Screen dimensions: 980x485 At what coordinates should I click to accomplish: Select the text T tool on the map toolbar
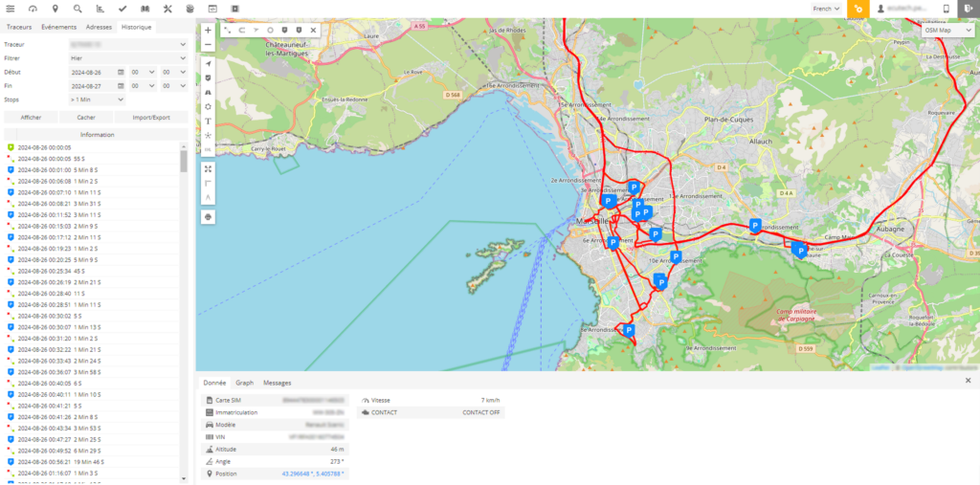tap(208, 121)
